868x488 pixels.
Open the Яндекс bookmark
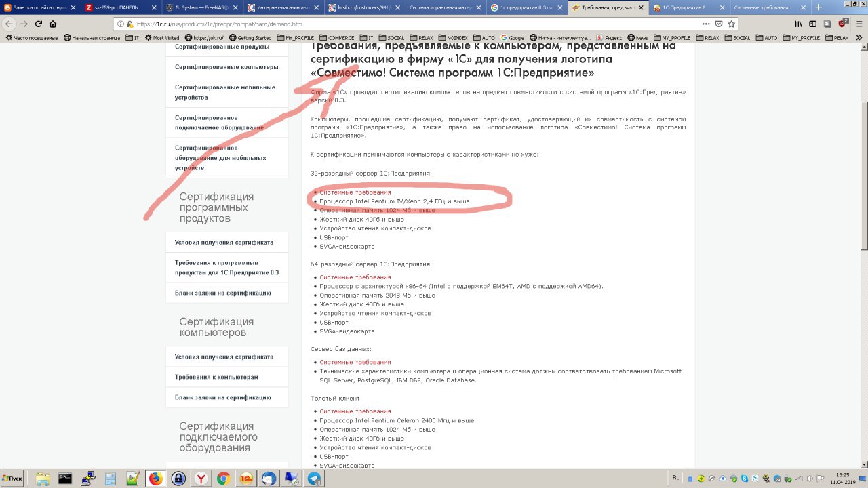pos(609,38)
